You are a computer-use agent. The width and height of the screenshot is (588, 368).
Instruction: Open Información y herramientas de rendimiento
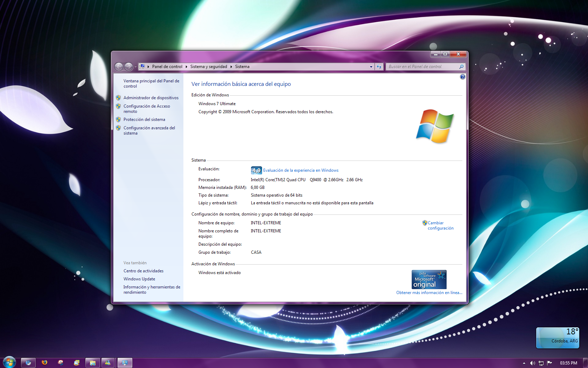(x=152, y=289)
